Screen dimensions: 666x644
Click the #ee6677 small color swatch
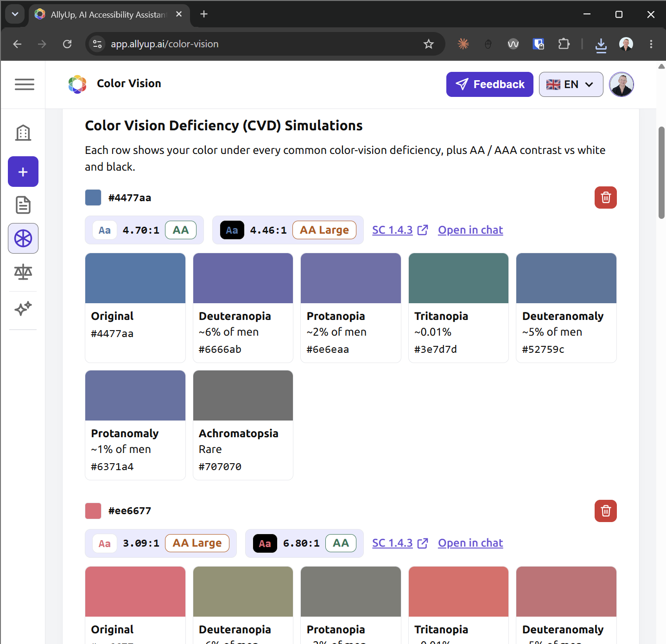point(93,511)
